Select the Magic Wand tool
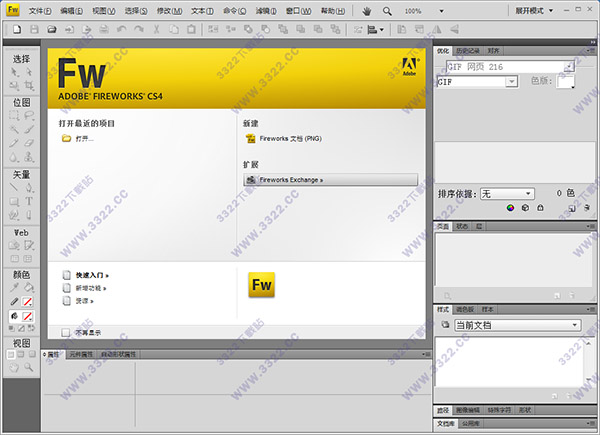This screenshot has width=600, height=435. 14,129
